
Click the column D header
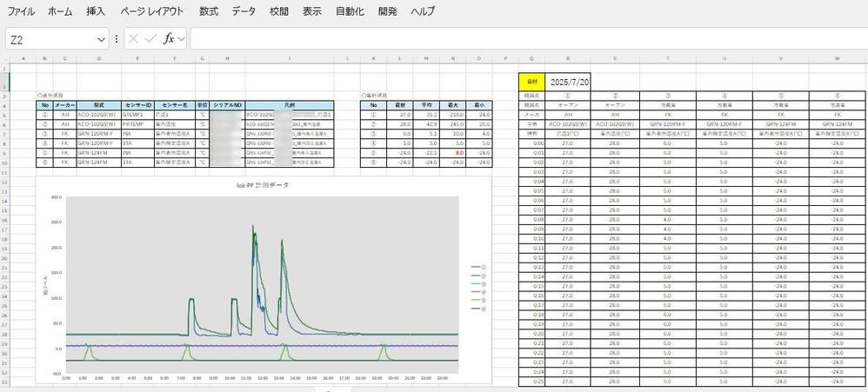[x=99, y=58]
